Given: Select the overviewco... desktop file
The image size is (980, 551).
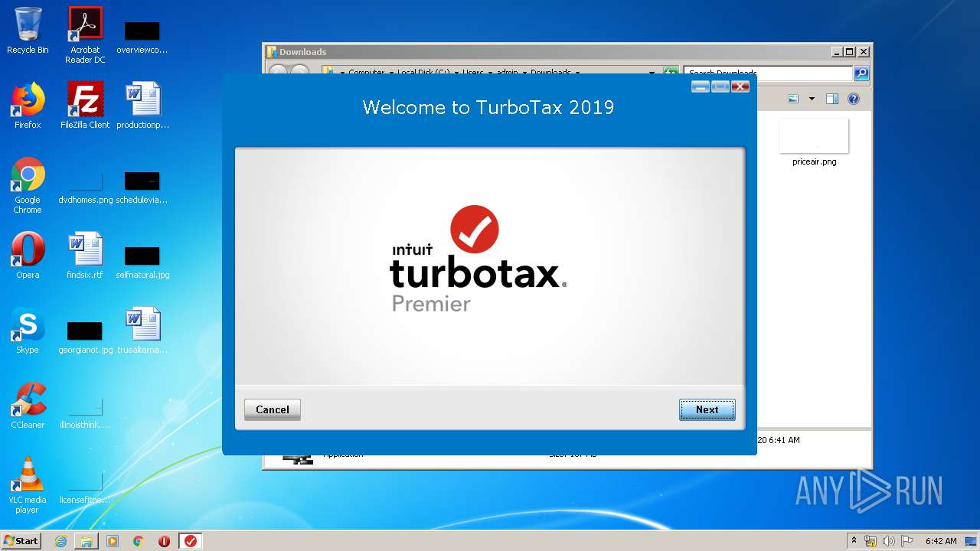Looking at the screenshot, I should click(142, 36).
